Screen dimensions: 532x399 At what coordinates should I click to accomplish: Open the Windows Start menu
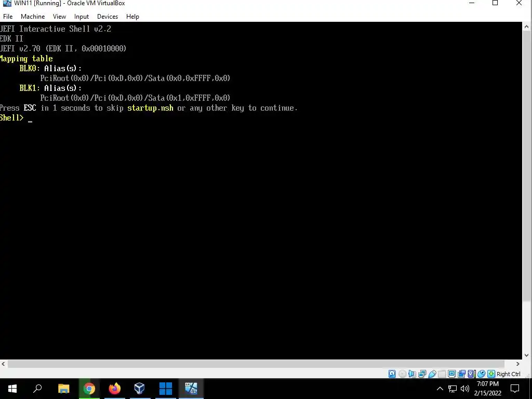tap(12, 389)
